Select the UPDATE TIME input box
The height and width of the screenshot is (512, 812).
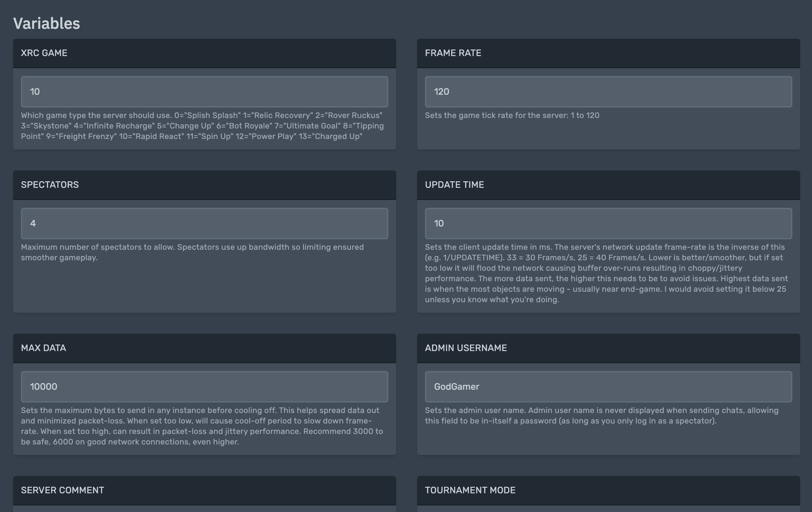click(608, 224)
